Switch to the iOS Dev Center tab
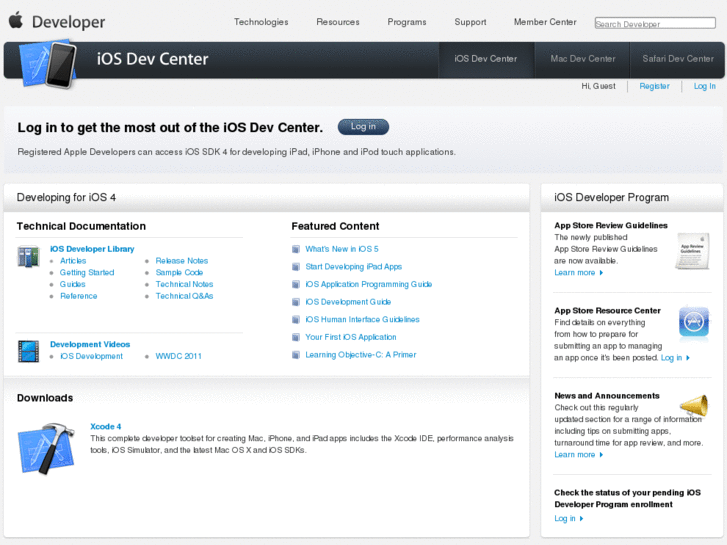The image size is (727, 545). 485,59
